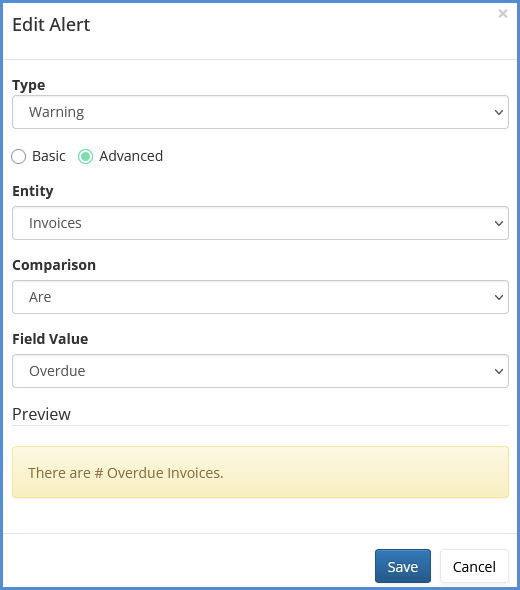Click the Edit Alert dialog title
Screen dimensions: 520x590
pos(51,25)
